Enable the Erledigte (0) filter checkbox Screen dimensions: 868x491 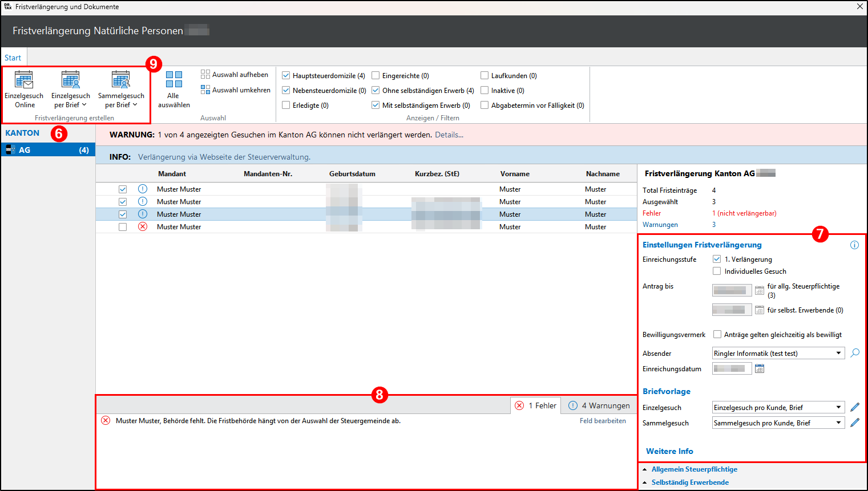(286, 105)
